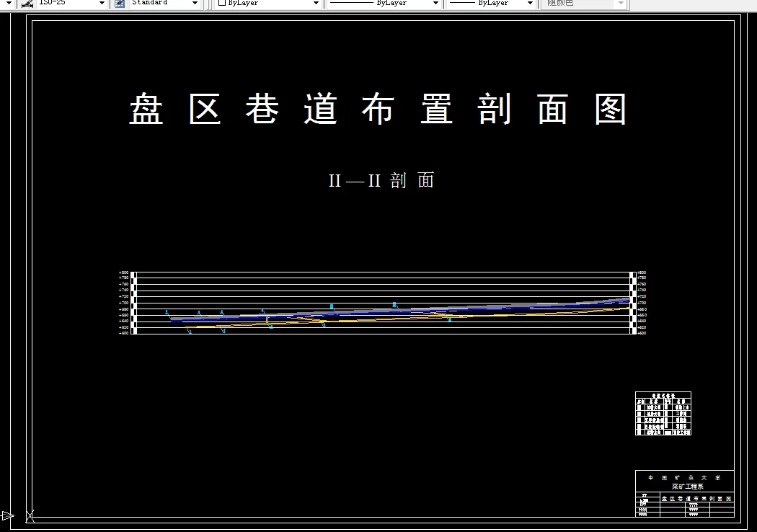Expand the ByLayer color dropdown

pos(315,4)
